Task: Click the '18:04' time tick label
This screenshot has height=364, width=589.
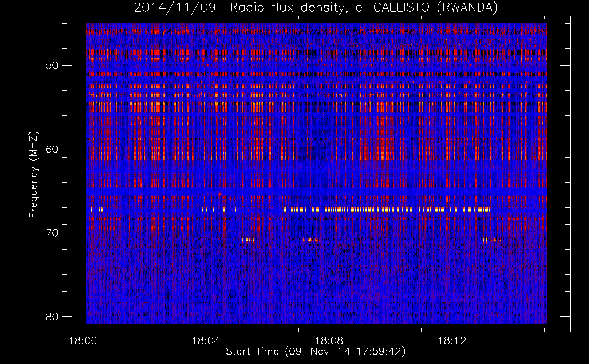Action: click(206, 341)
